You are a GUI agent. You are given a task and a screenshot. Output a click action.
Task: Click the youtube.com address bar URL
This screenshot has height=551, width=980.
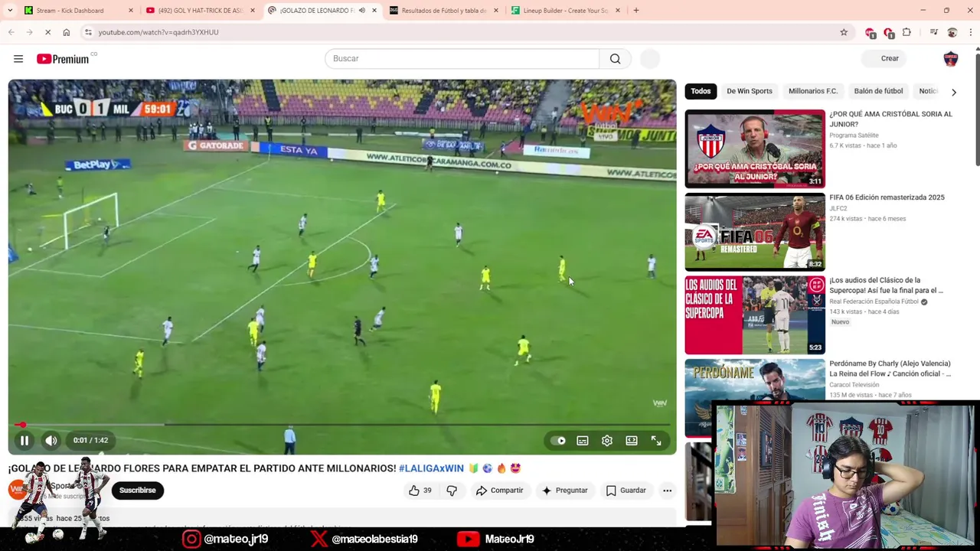pyautogui.click(x=158, y=32)
